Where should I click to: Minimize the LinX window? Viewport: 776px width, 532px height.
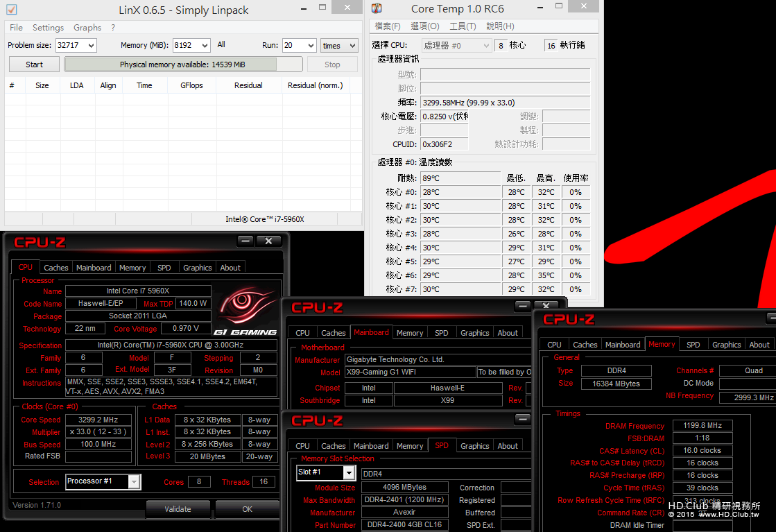(x=303, y=8)
